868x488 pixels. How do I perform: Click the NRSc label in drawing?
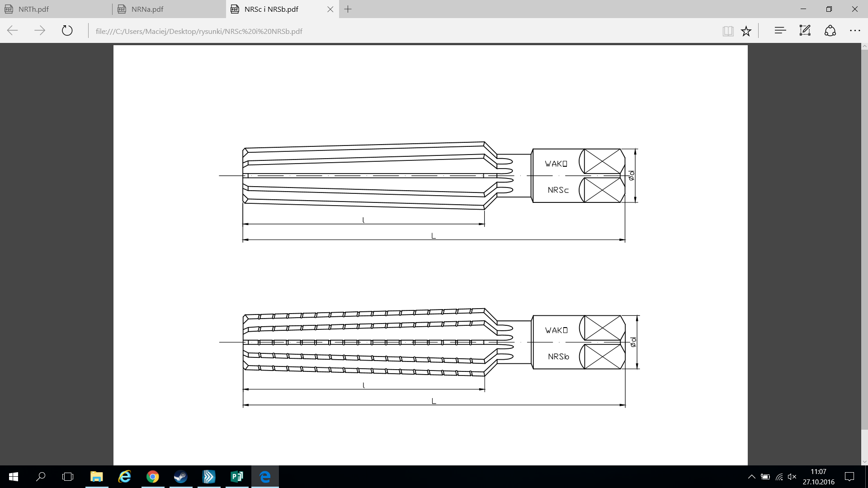(558, 190)
